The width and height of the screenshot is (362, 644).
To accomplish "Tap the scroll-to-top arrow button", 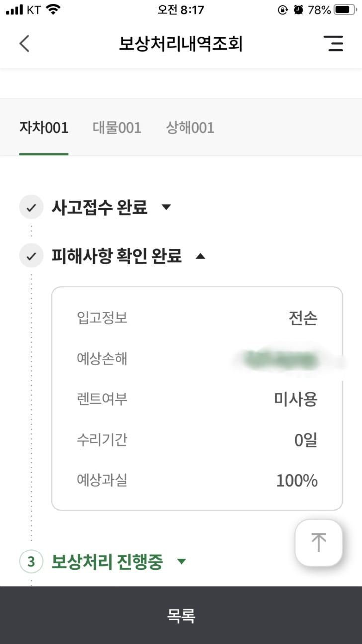I will pyautogui.click(x=319, y=543).
